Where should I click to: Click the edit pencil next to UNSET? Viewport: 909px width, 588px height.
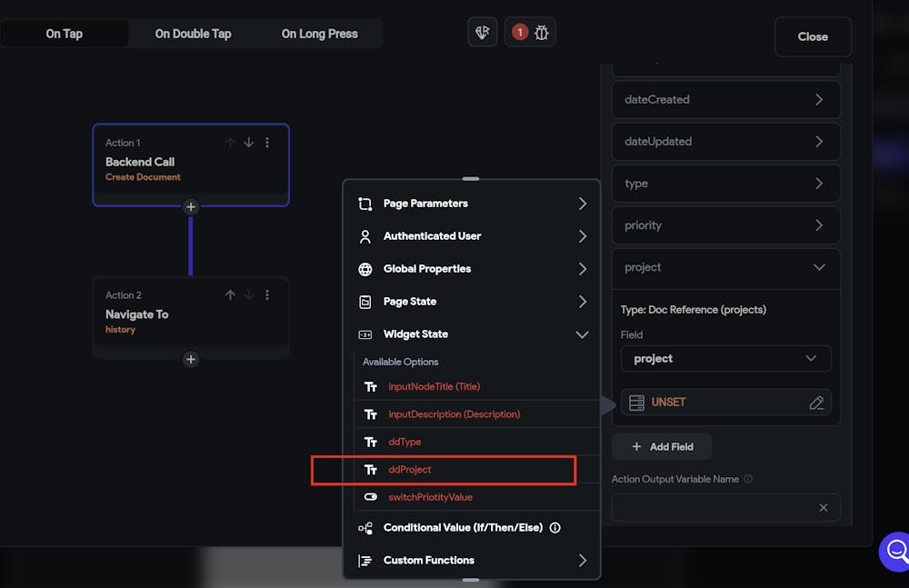817,402
